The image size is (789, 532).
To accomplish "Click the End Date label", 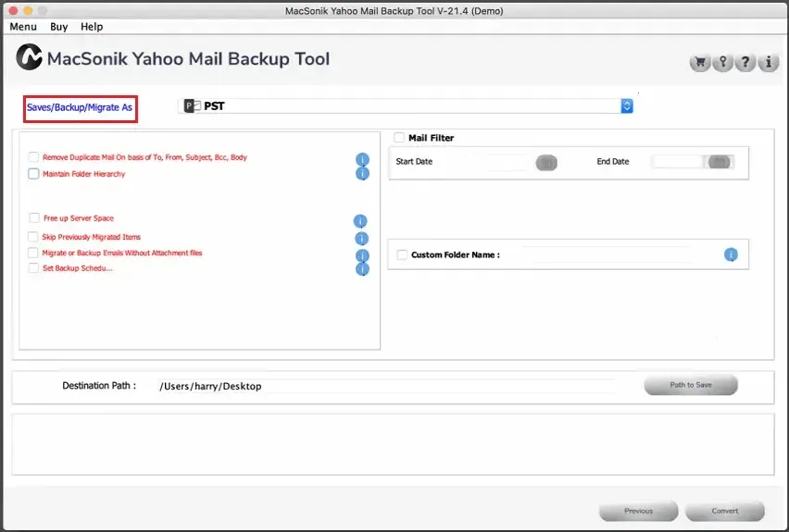I will (x=613, y=161).
